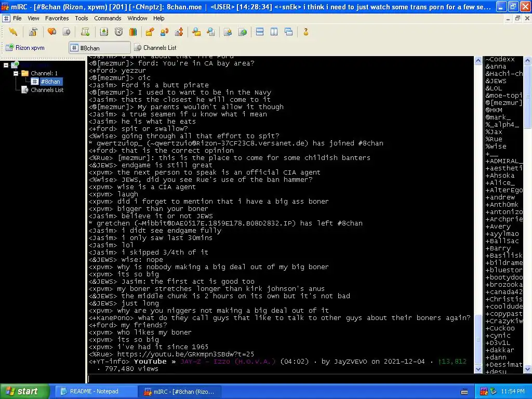Restore the #8chan child window

point(518,18)
